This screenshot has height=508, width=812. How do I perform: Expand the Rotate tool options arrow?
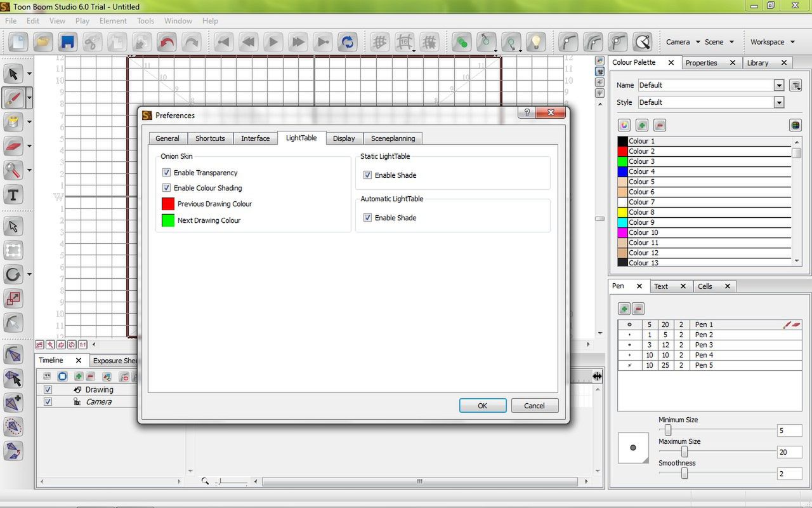[x=29, y=275]
